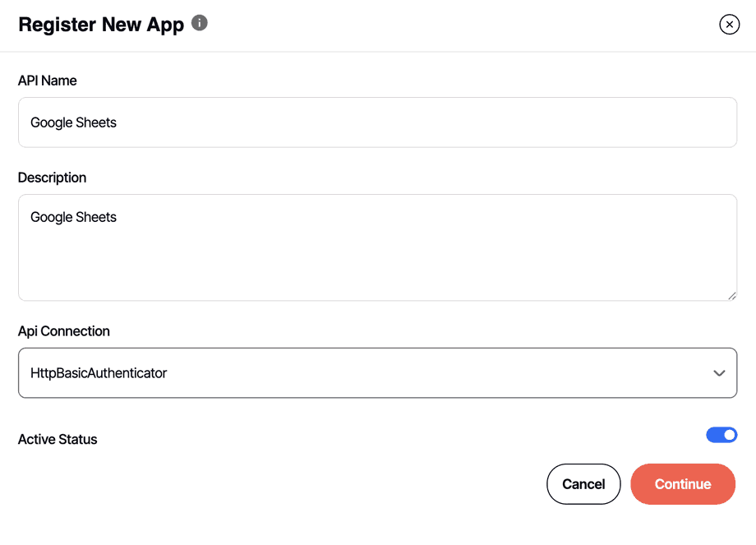Click the API Name input field

point(377,122)
